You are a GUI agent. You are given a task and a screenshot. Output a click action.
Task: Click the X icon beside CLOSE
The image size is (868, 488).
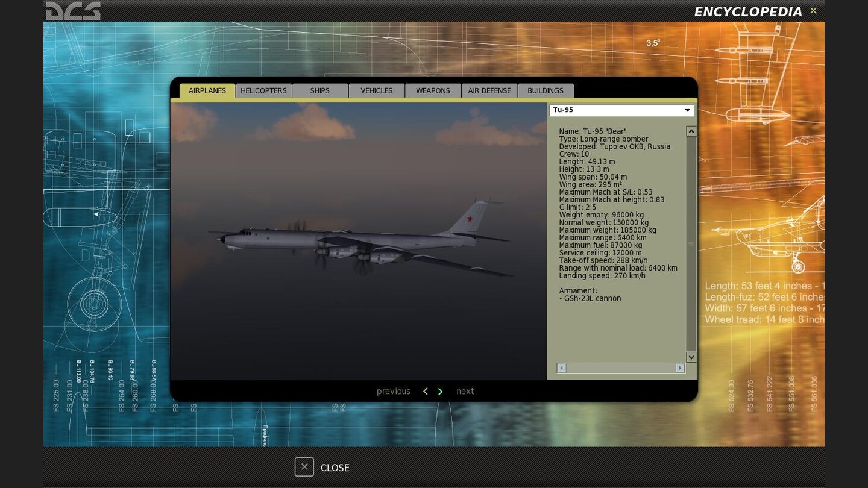304,467
